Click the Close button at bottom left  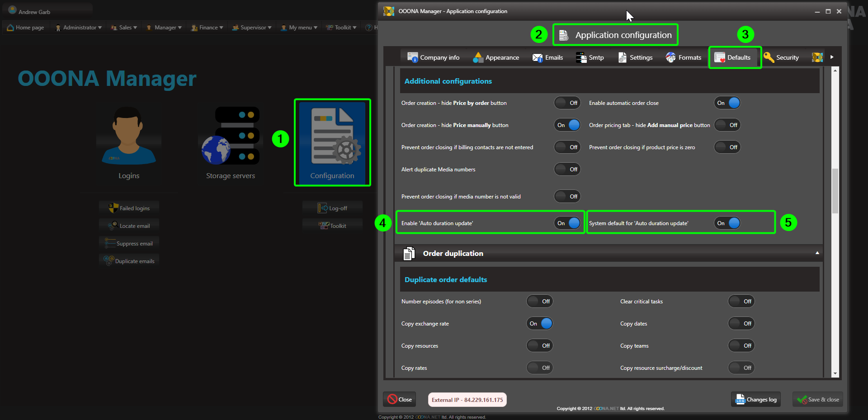[400, 400]
